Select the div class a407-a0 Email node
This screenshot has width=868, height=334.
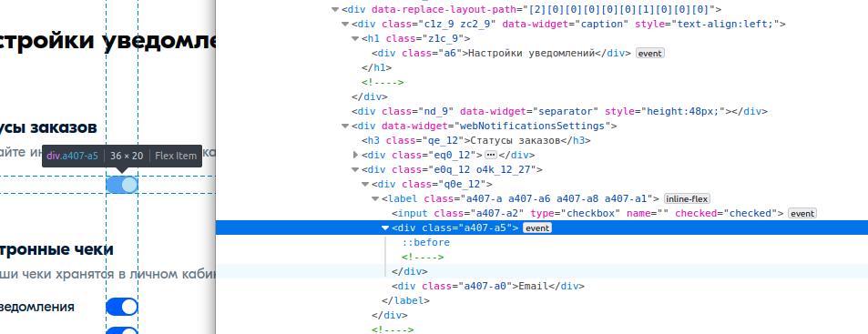pos(488,286)
